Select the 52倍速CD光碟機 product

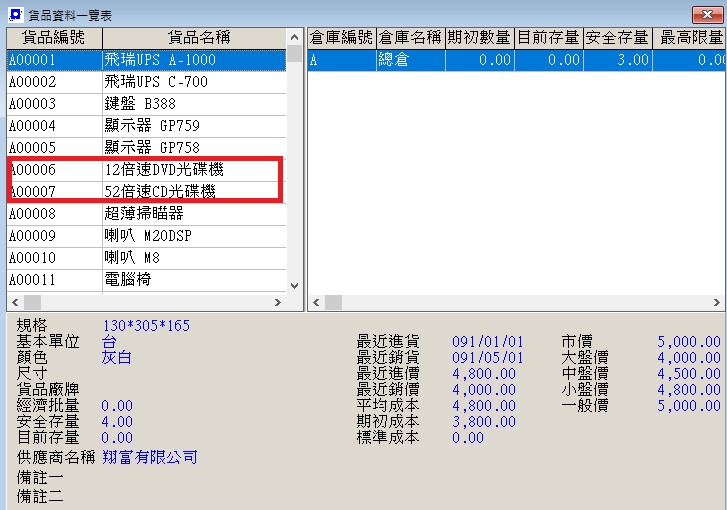(160, 191)
